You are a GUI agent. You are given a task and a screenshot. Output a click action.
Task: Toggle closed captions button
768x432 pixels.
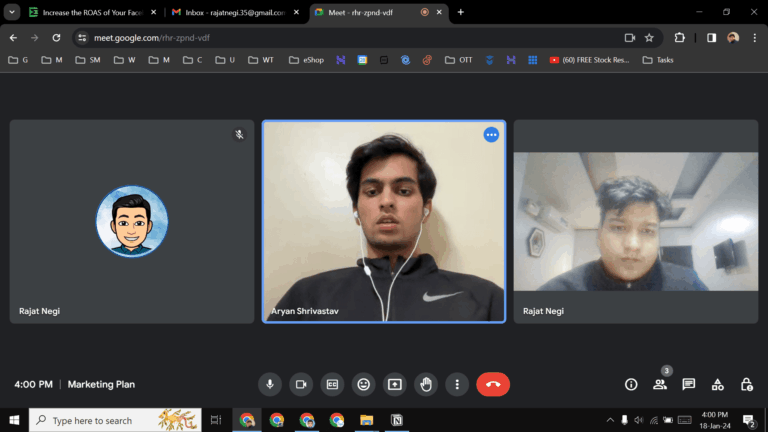332,384
